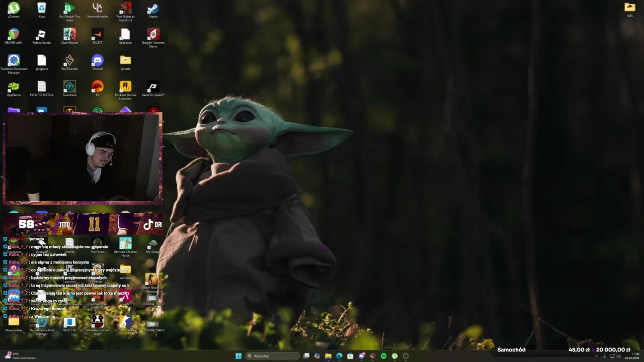Select the Discord desktop icon
The height and width of the screenshot is (362, 644).
tap(98, 62)
